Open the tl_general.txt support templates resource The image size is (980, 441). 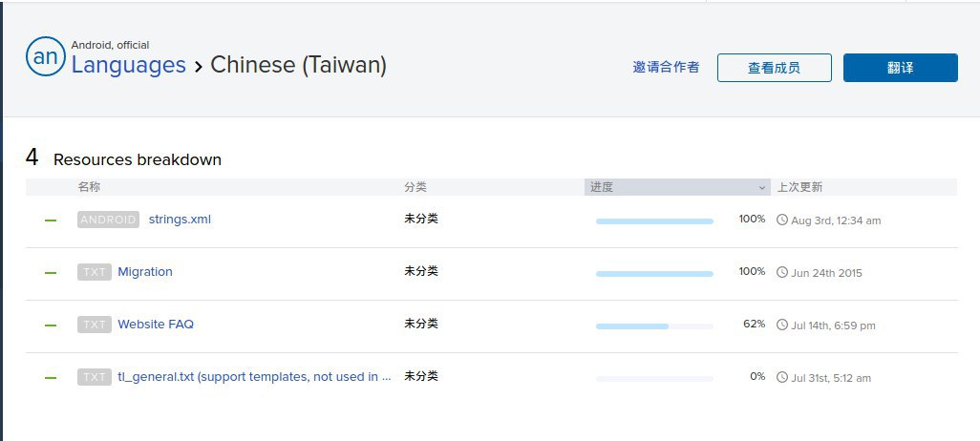[x=254, y=377]
